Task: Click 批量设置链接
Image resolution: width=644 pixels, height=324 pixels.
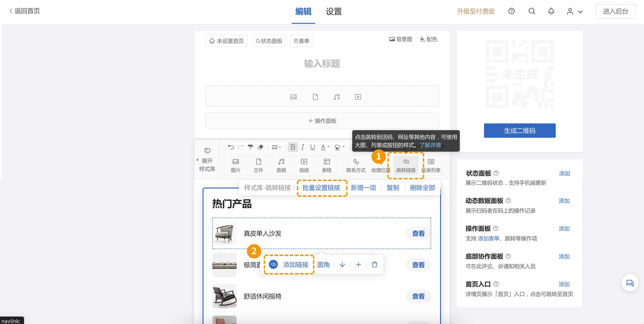Action: pos(321,188)
